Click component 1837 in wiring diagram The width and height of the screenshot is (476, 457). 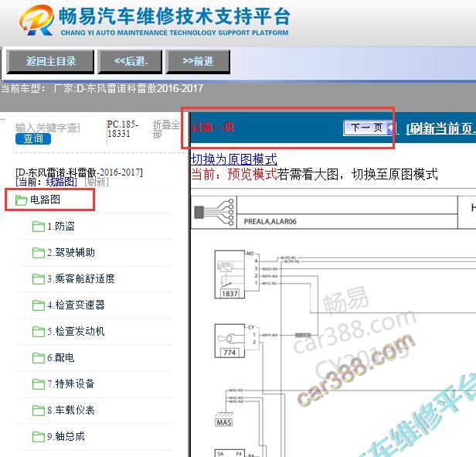coord(229,275)
